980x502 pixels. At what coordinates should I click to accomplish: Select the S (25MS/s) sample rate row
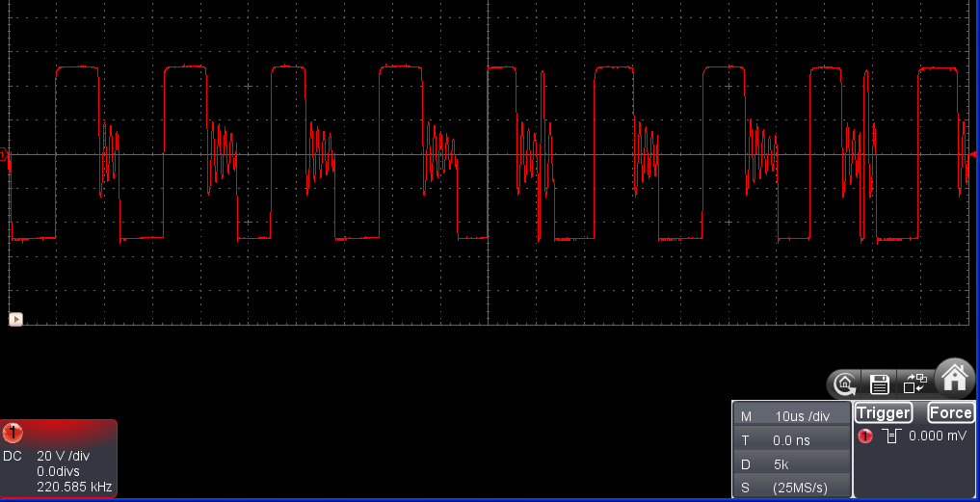(791, 487)
